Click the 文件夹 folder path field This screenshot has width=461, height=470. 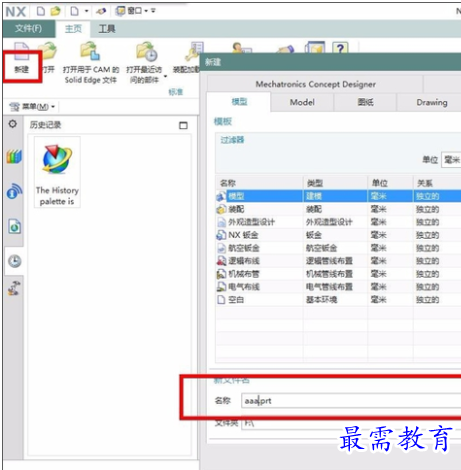point(351,423)
